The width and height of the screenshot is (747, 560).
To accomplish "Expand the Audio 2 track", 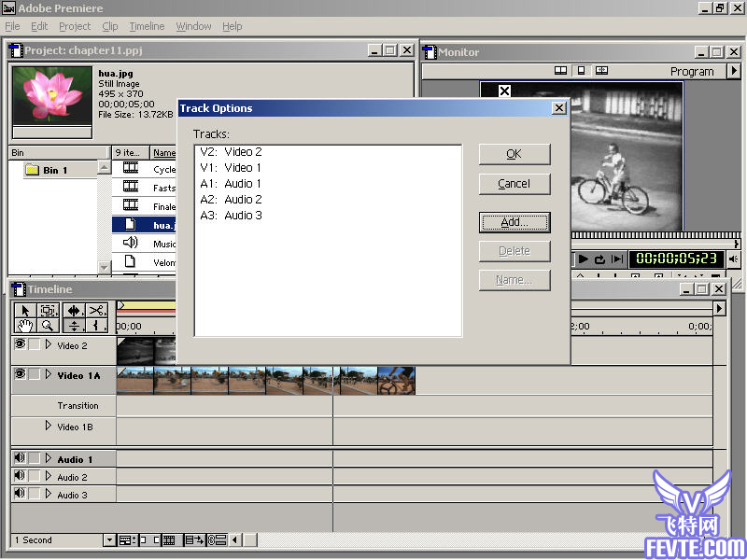I will [x=49, y=476].
